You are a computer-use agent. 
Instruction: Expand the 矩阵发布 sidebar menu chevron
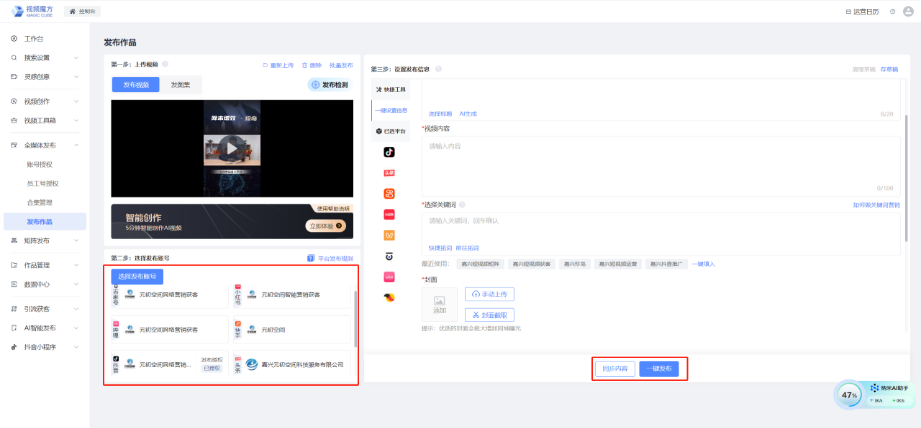pyautogui.click(x=76, y=241)
